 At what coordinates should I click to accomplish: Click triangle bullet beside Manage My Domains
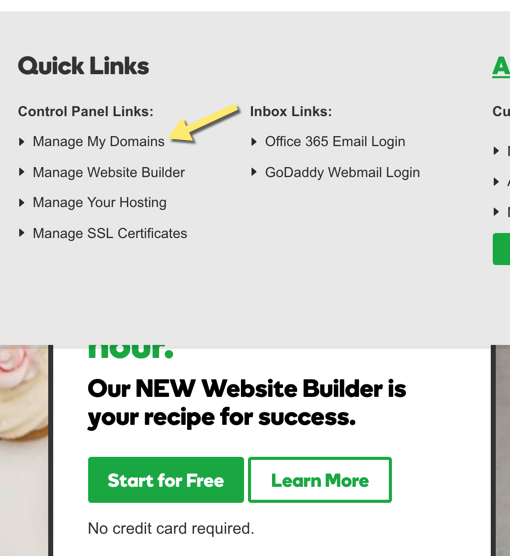point(22,142)
